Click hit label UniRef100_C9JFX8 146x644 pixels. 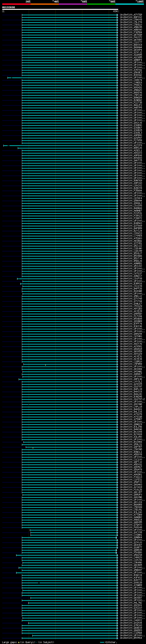(131, 279)
